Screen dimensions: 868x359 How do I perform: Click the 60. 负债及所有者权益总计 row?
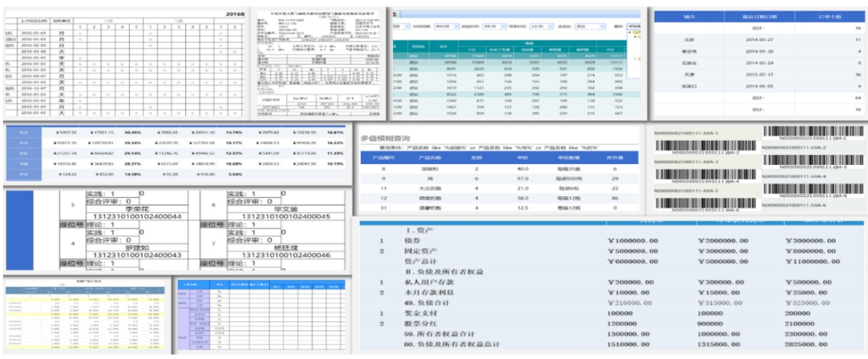pyautogui.click(x=611, y=344)
